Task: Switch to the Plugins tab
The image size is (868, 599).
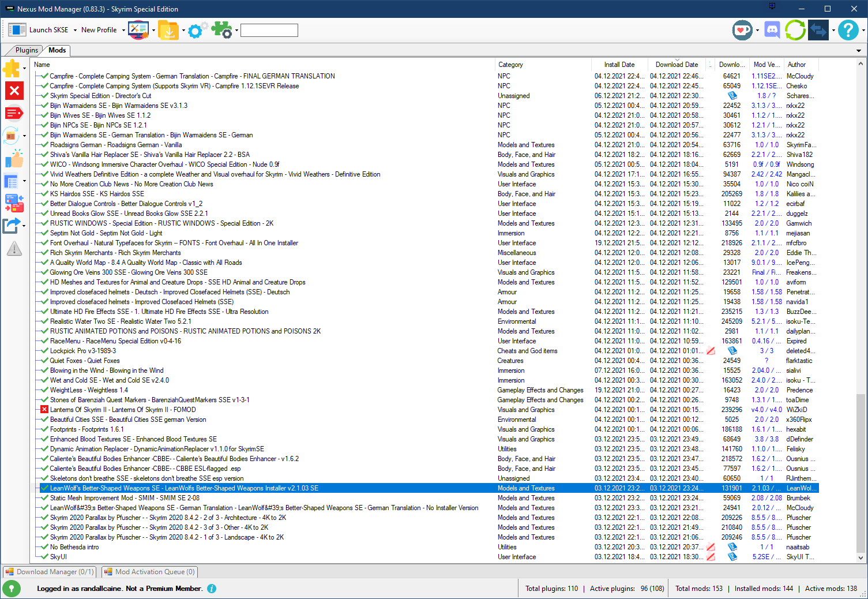Action: click(27, 50)
